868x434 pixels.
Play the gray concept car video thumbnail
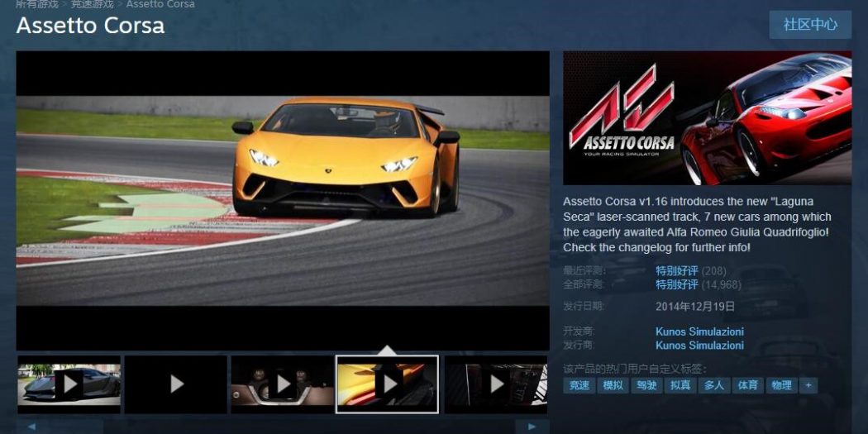(x=69, y=384)
